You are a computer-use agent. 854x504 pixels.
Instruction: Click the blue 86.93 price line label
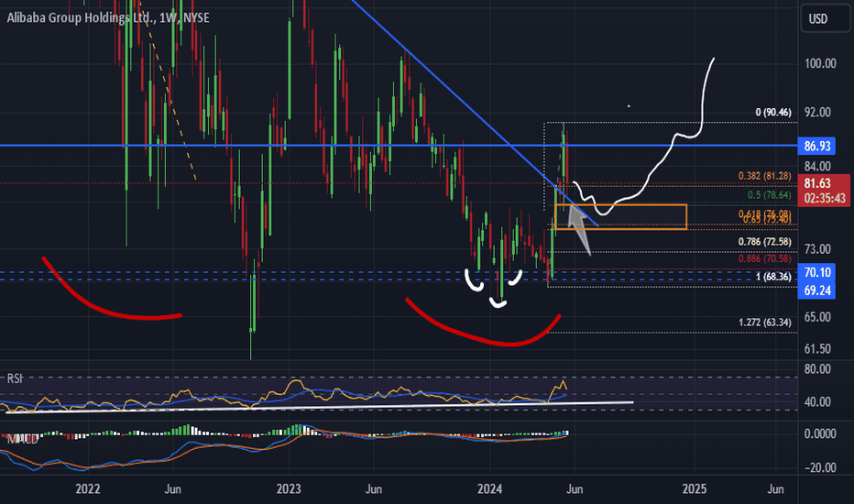pyautogui.click(x=817, y=146)
